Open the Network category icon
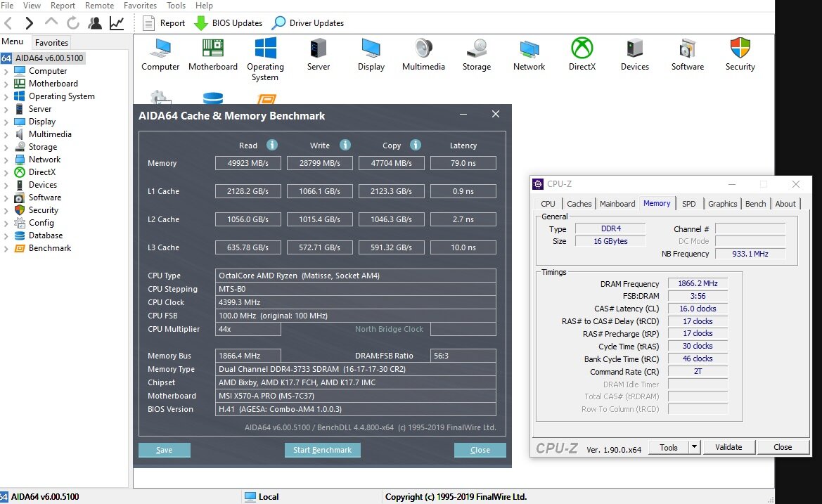 click(529, 55)
